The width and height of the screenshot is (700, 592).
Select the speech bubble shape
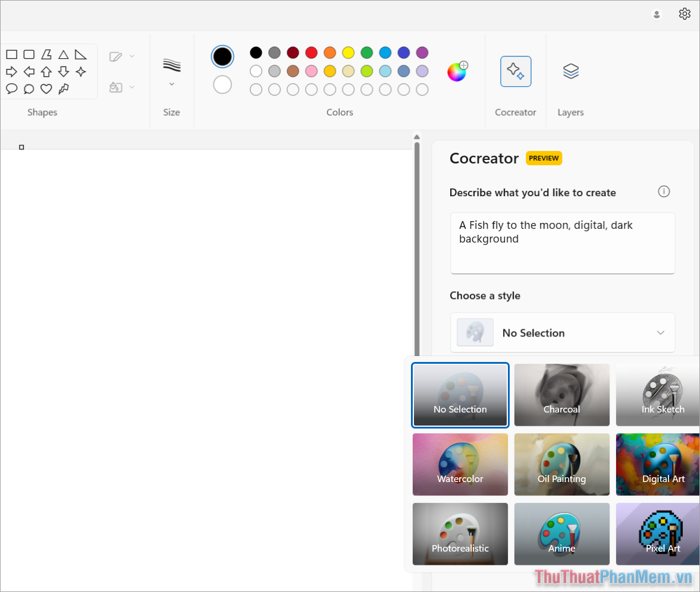[11, 89]
